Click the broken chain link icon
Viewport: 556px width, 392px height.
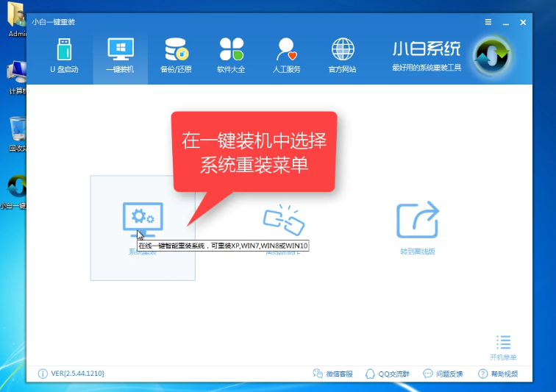[283, 220]
